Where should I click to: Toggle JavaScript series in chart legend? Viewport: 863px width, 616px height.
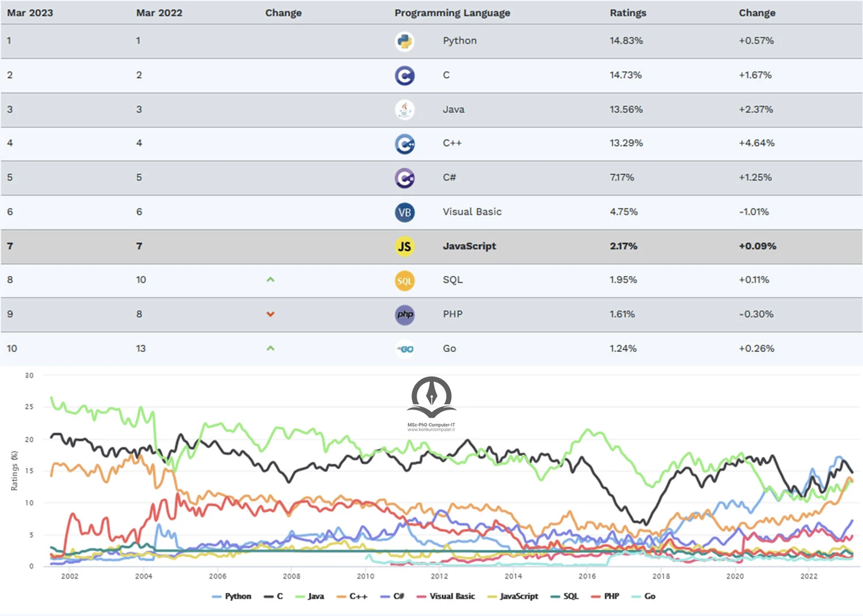tap(513, 596)
